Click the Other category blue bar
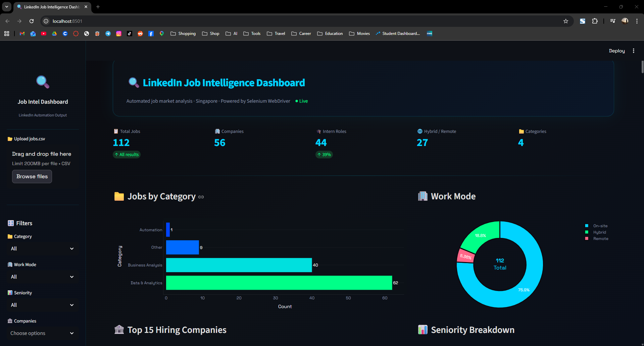Viewport: 644px width, 346px height. [x=183, y=247]
